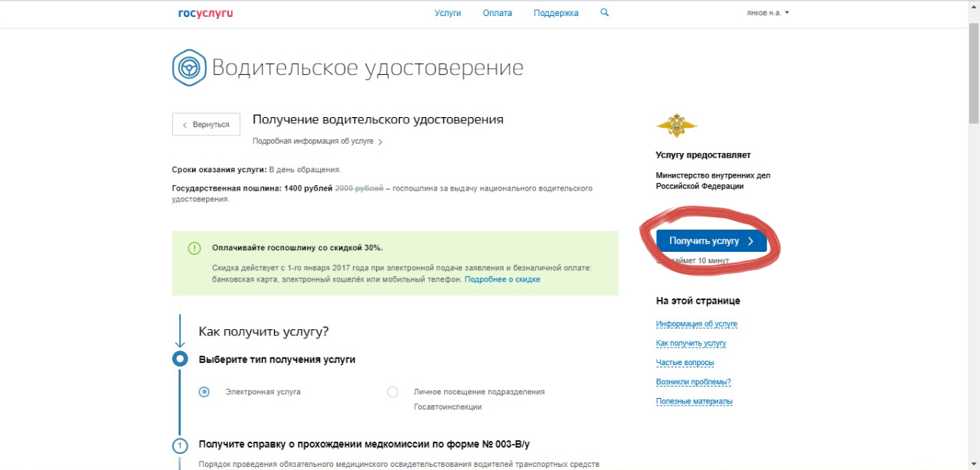Click the Госуслуги logo

(x=205, y=13)
